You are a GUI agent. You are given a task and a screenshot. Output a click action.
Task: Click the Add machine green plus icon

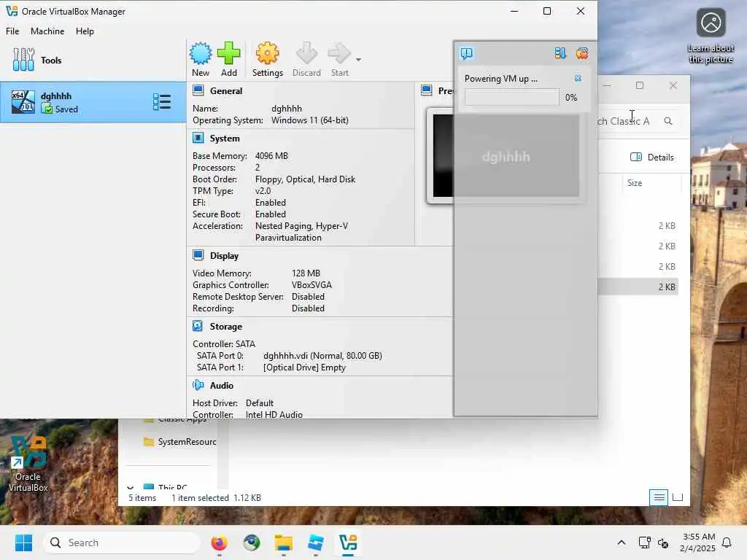[x=228, y=53]
